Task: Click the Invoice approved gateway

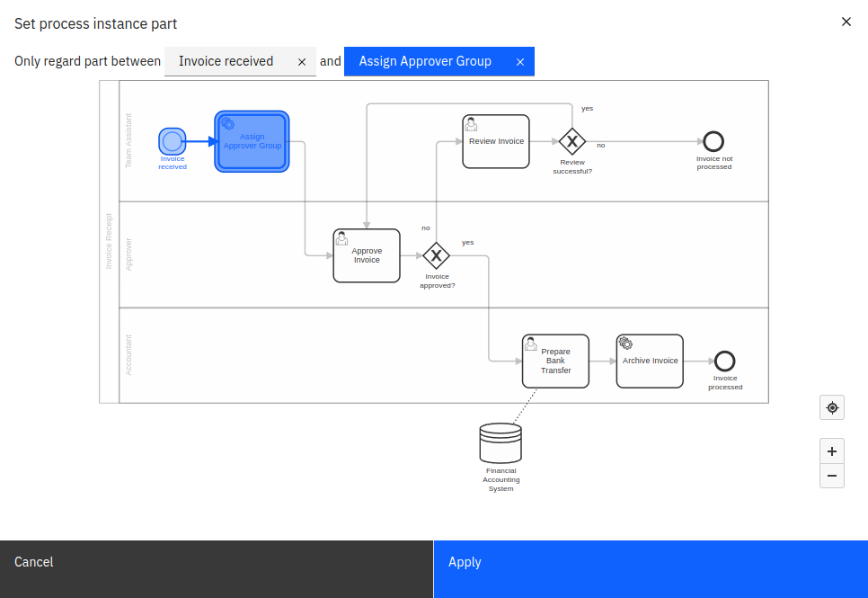Action: click(437, 257)
